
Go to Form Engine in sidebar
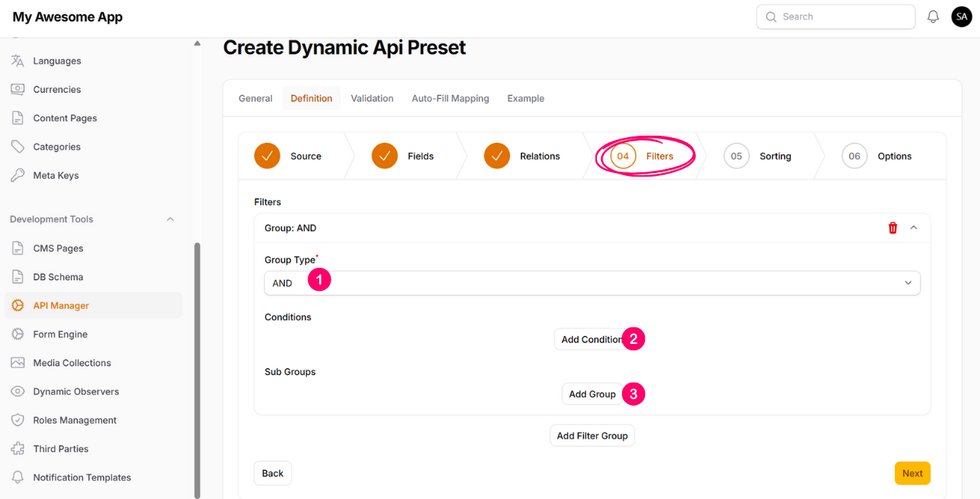click(60, 335)
